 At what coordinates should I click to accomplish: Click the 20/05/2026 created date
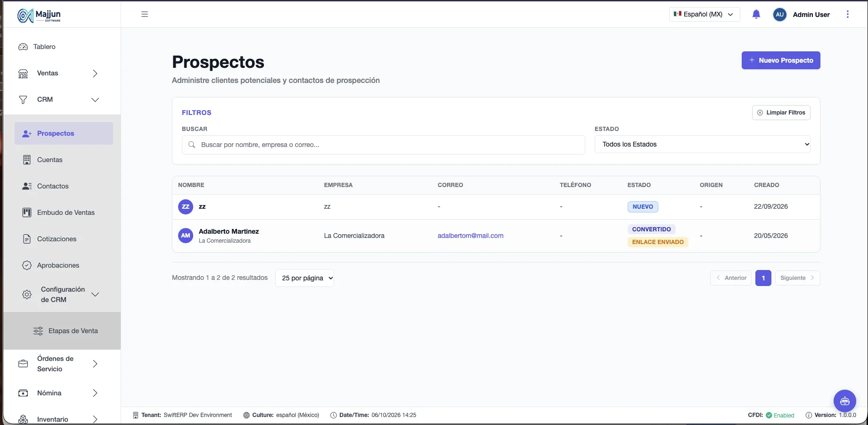[x=771, y=236]
